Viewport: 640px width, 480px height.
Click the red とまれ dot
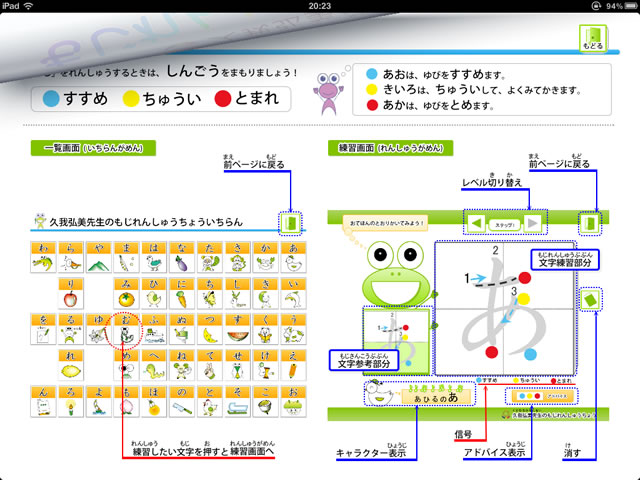(x=223, y=99)
